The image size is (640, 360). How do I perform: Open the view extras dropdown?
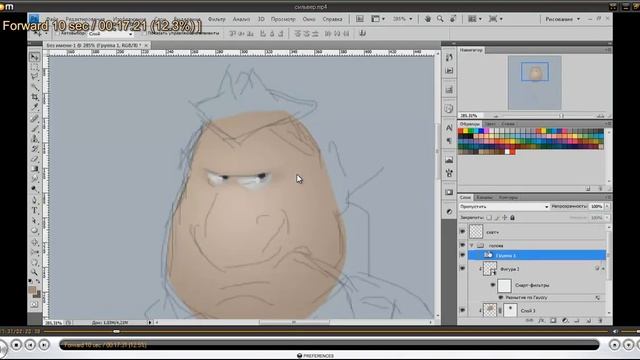pos(378,19)
